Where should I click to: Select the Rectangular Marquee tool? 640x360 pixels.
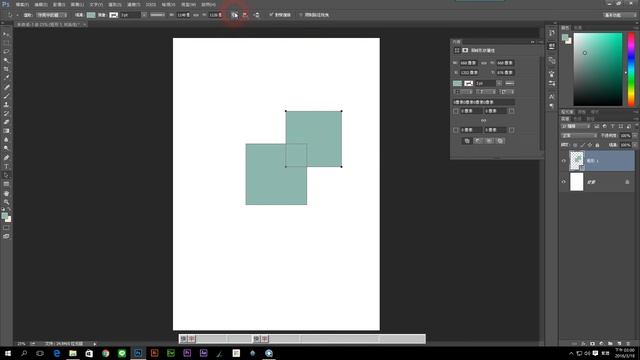tap(6, 43)
